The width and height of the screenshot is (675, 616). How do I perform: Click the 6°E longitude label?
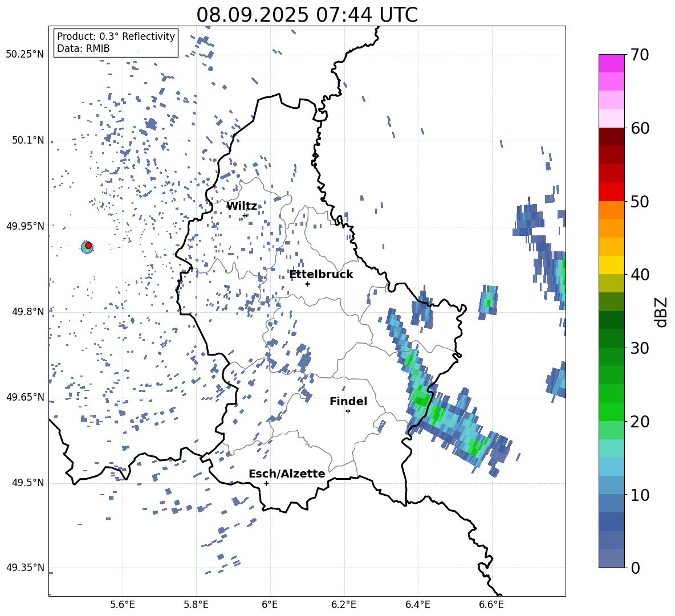(x=270, y=605)
